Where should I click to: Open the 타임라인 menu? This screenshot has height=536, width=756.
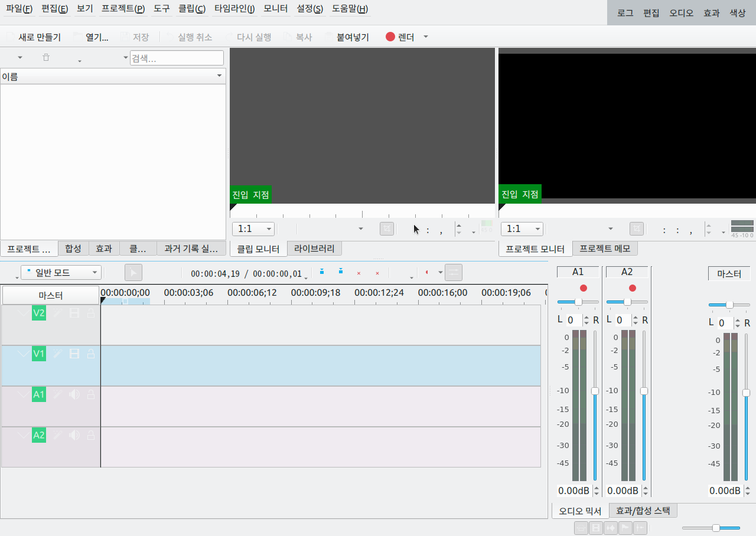click(x=234, y=9)
